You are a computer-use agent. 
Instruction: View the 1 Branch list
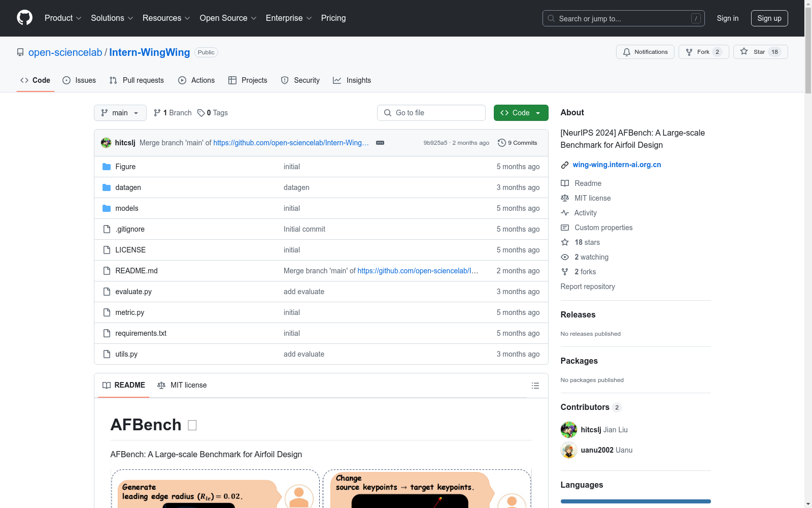(x=173, y=113)
